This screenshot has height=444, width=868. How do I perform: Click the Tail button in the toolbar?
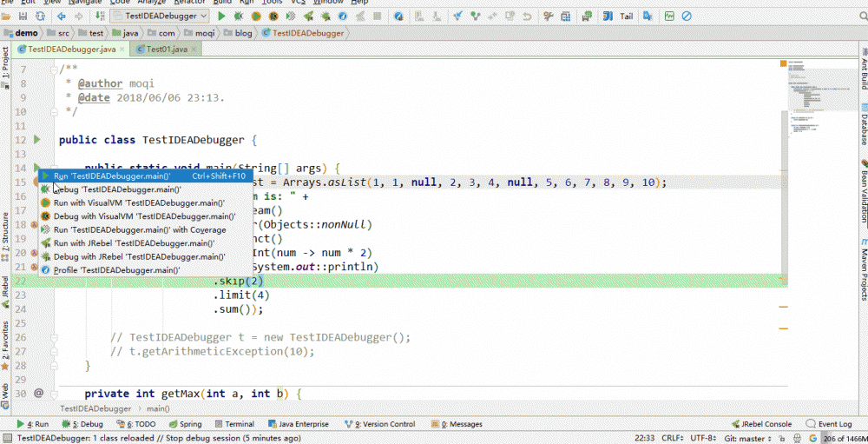[626, 16]
